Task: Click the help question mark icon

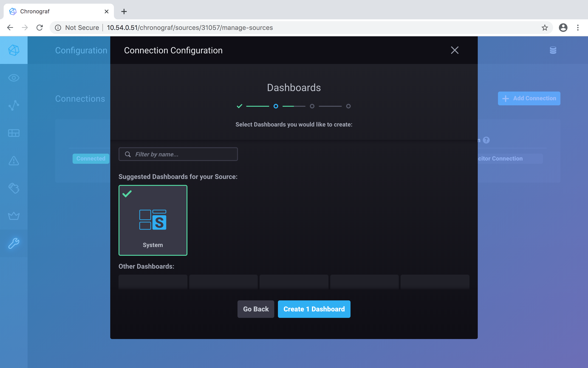Action: click(486, 140)
